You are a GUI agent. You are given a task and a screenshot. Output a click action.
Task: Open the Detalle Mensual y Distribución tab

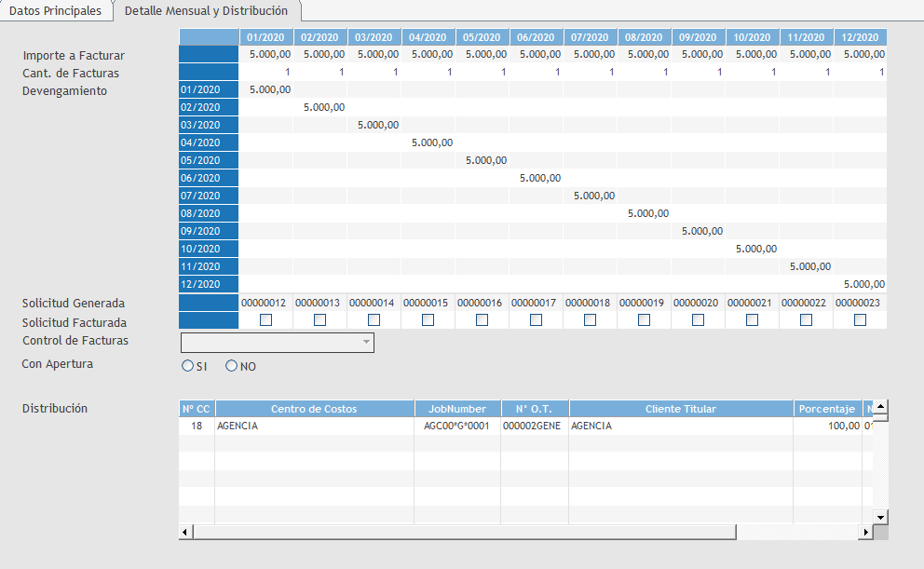[x=206, y=11]
